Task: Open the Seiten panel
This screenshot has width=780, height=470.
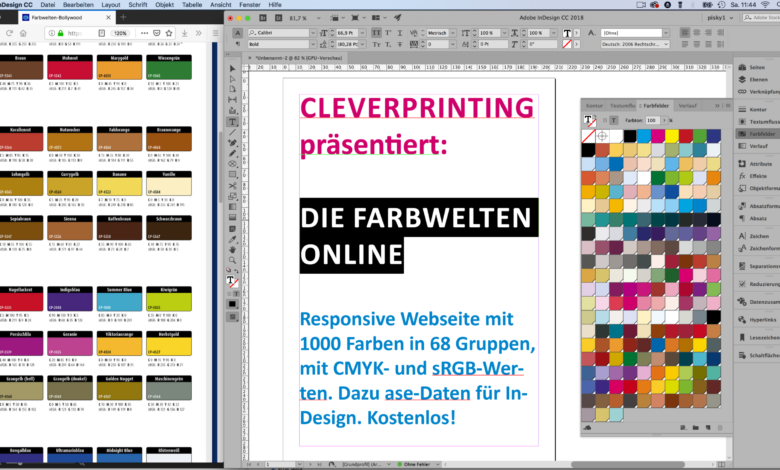Action: pyautogui.click(x=757, y=67)
